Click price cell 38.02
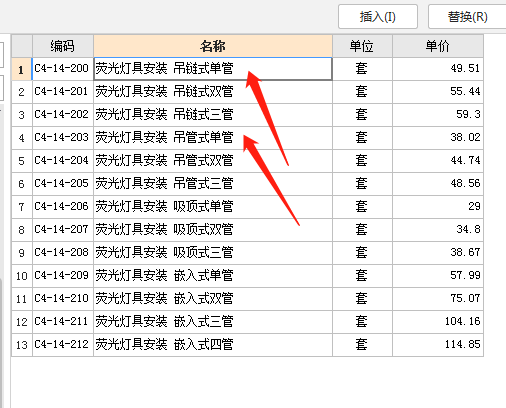 (438, 138)
